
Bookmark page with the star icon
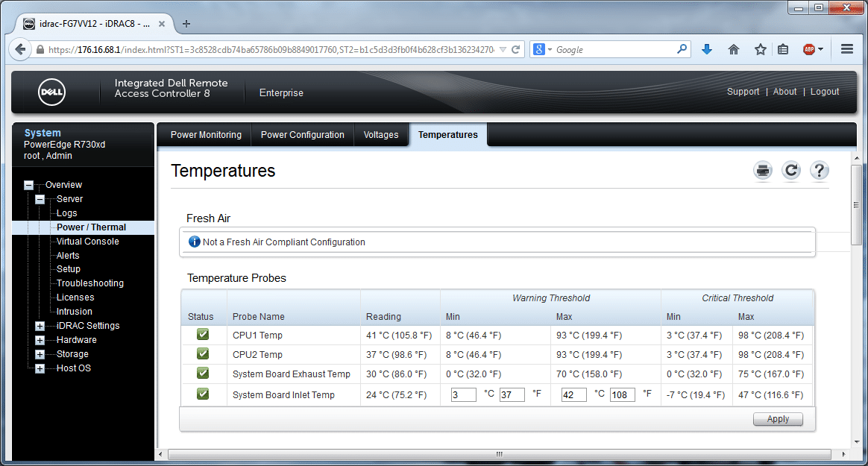point(760,49)
